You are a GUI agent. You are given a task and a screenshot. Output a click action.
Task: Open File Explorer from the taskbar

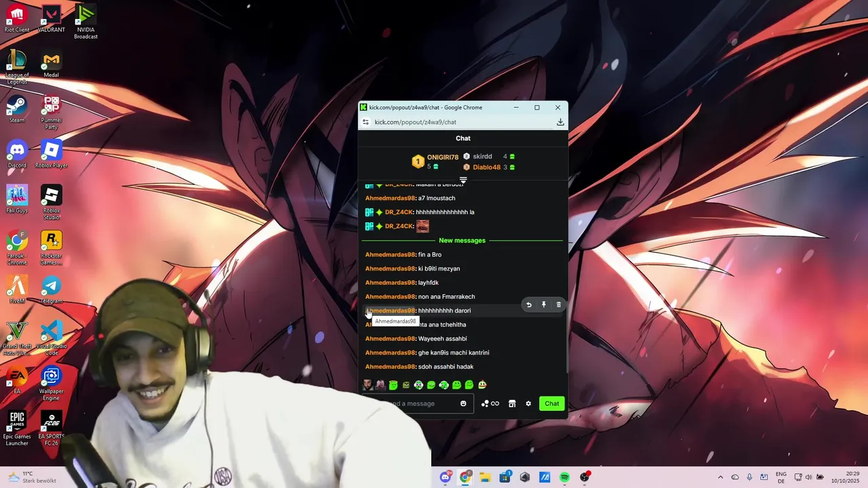point(485,477)
